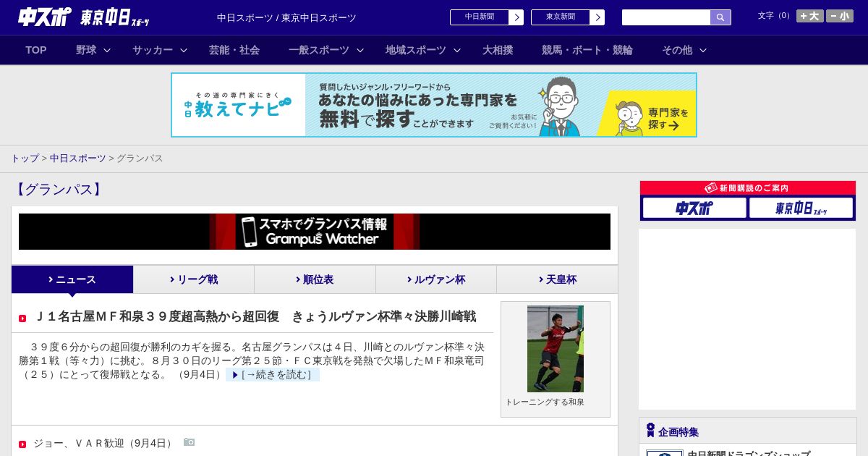
Task: Click red bullet icon beside 和泉 headline
Action: pos(22,318)
